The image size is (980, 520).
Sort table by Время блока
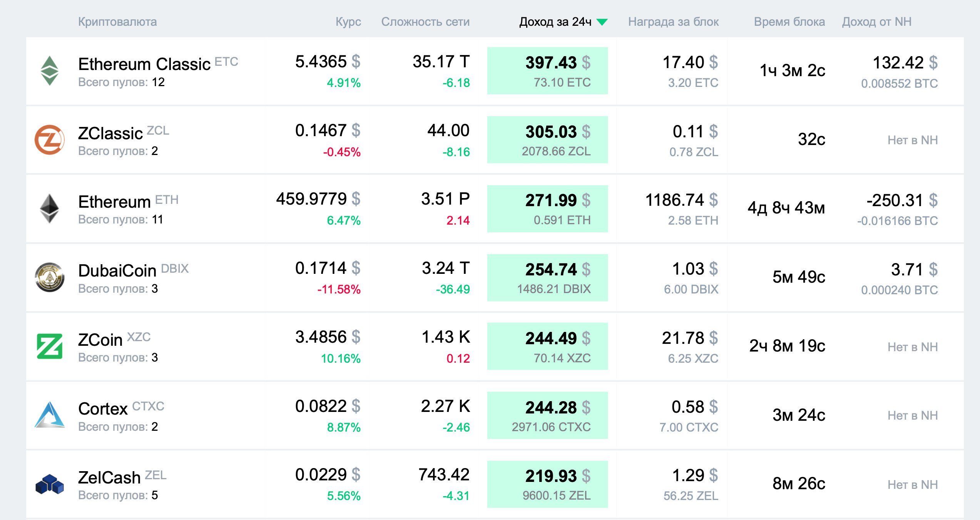coord(789,22)
